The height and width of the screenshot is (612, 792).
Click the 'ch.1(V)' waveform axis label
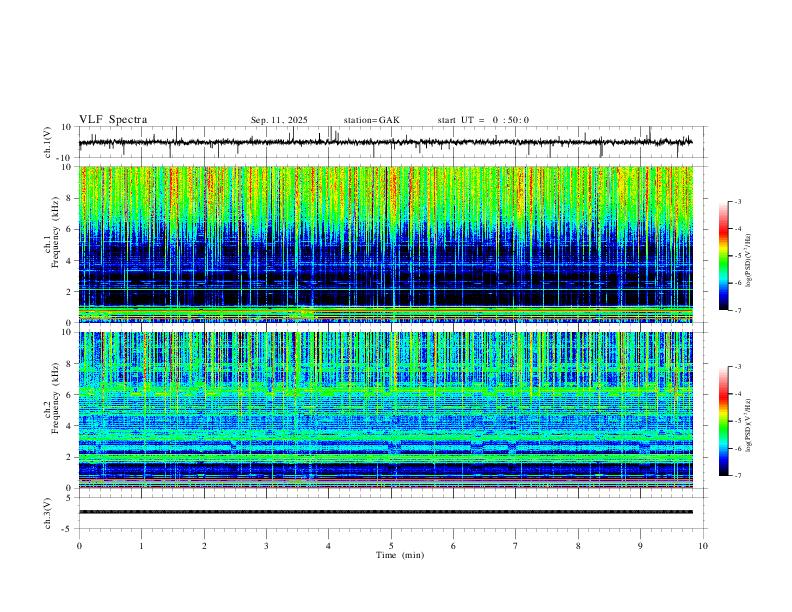tap(47, 142)
